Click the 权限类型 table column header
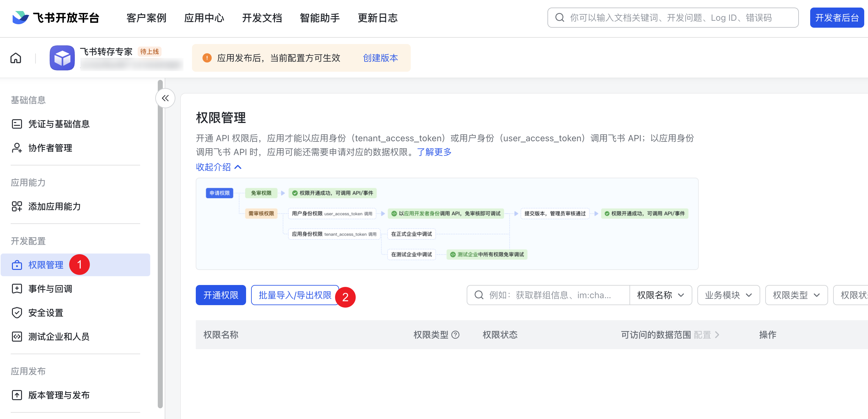Screen dimensions: 868x419 (x=431, y=335)
